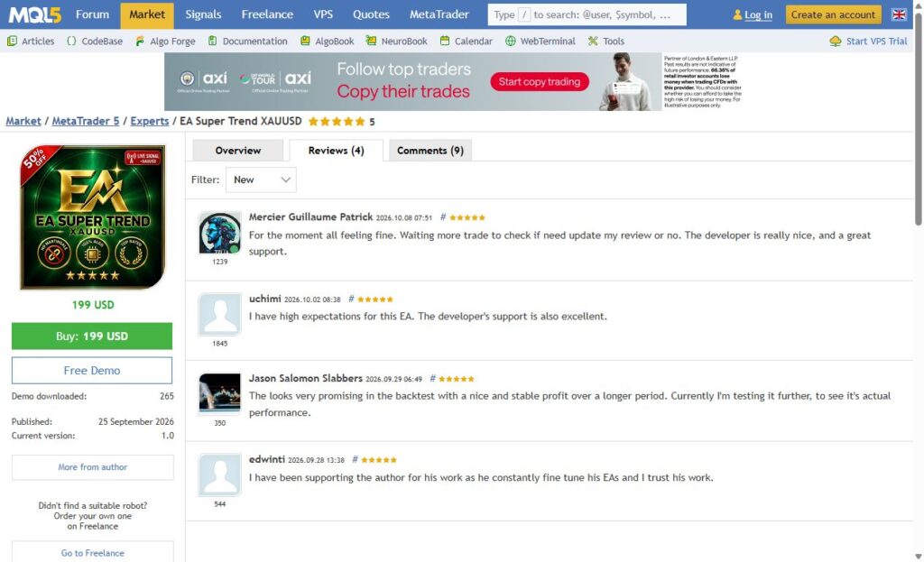924x562 pixels.
Task: Click the Algo Forge icon
Action: [x=140, y=41]
